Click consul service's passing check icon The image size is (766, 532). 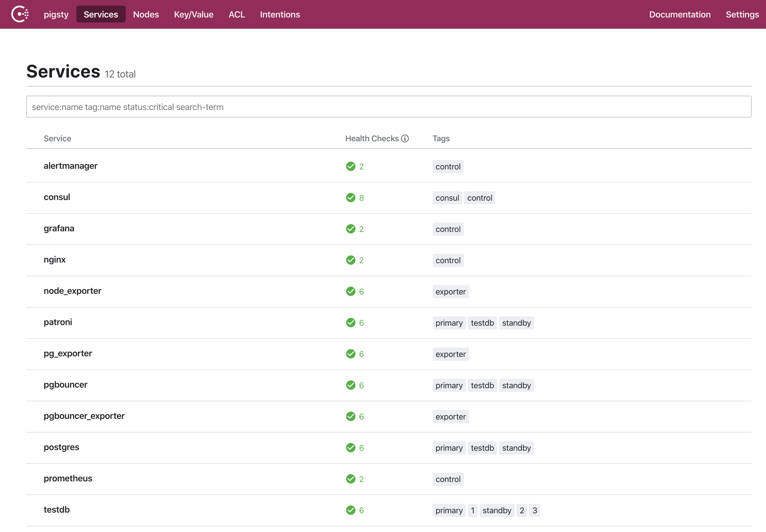[350, 198]
